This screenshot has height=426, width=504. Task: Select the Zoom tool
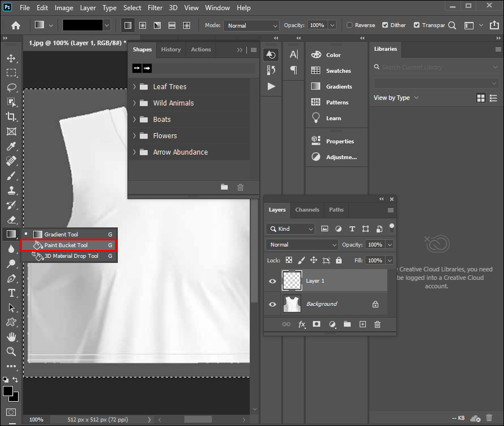(11, 352)
